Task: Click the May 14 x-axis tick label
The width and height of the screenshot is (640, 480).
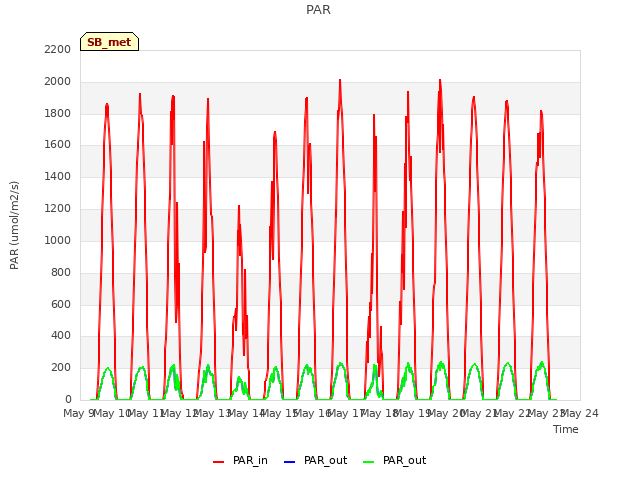Action: 247,413
